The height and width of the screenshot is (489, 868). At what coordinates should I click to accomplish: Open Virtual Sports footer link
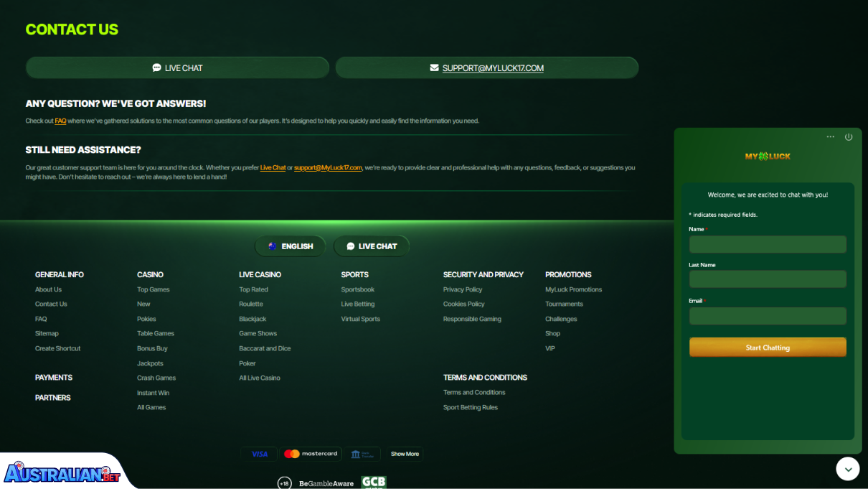tap(361, 319)
